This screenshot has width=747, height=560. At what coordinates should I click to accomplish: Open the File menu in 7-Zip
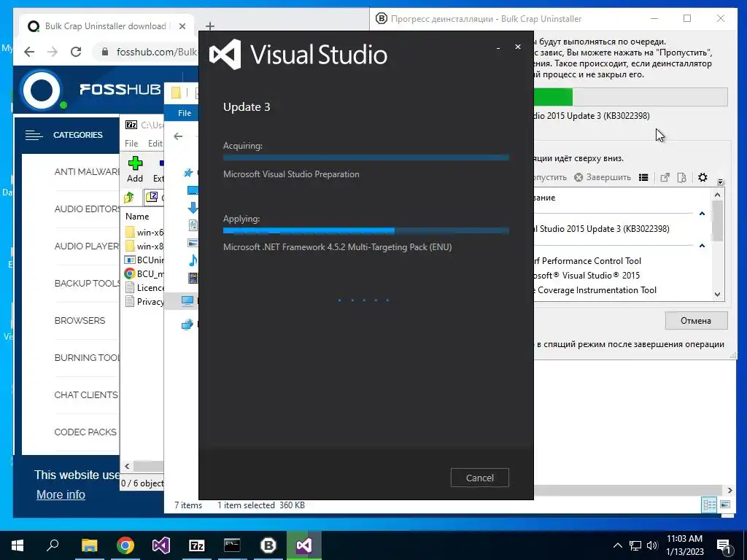131,144
